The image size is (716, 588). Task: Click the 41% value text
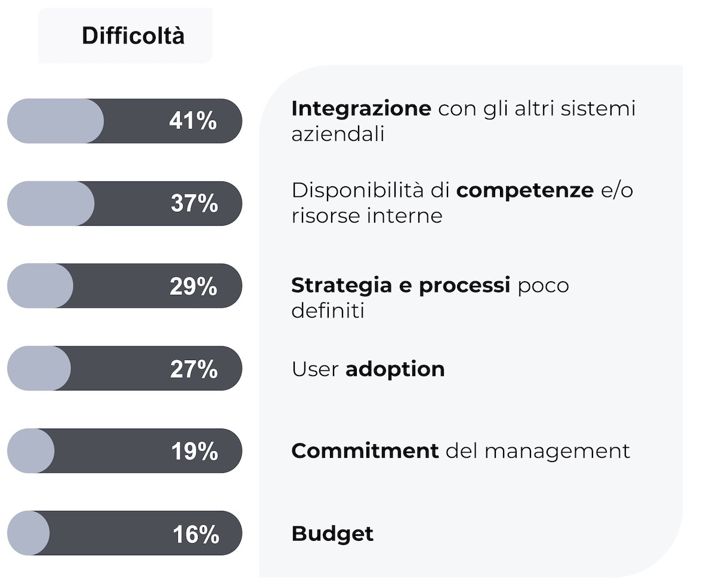193,122
